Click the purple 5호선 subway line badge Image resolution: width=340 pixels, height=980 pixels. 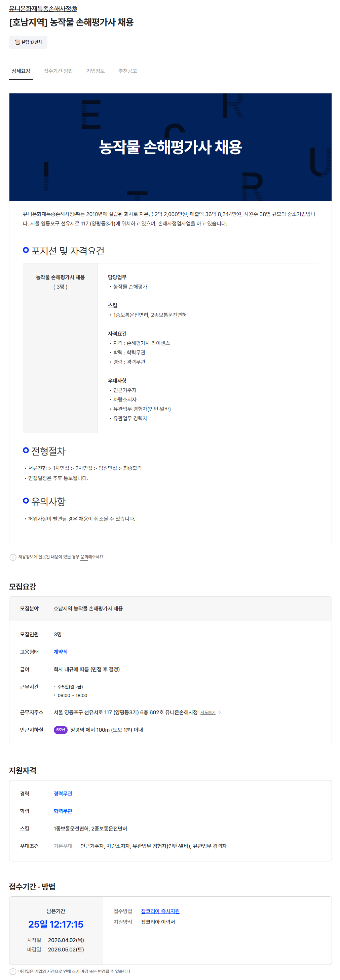tap(61, 730)
